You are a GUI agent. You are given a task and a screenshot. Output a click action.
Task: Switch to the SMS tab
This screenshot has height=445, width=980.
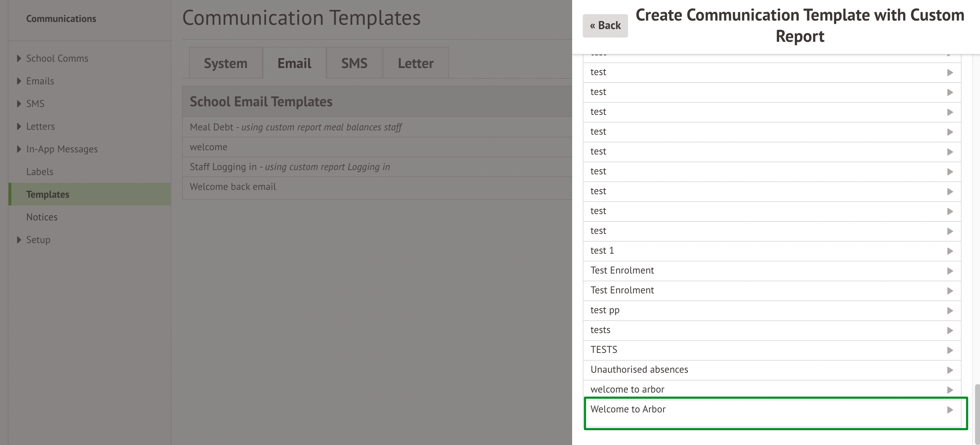354,63
